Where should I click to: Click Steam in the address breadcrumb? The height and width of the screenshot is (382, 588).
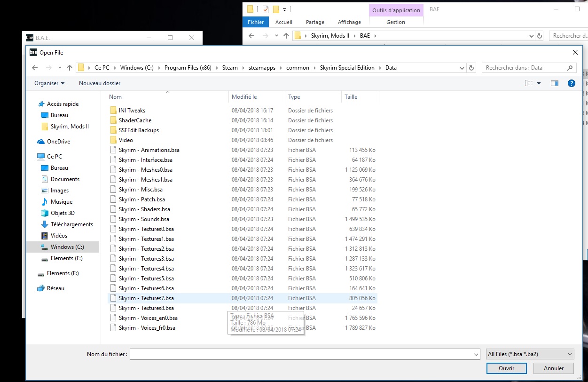pos(230,68)
